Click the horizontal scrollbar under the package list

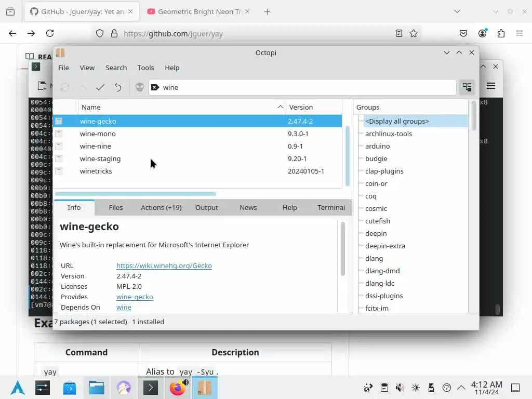tap(136, 194)
